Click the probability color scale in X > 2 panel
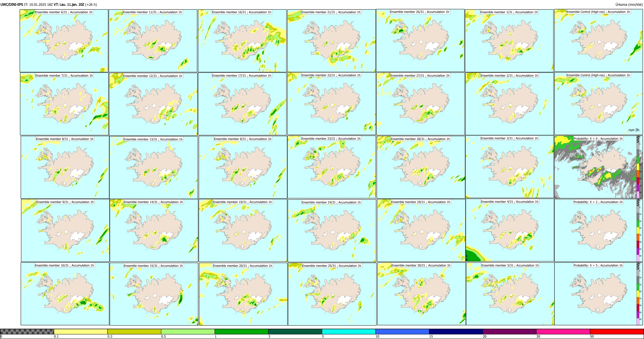This screenshot has width=644, height=339. point(639,231)
